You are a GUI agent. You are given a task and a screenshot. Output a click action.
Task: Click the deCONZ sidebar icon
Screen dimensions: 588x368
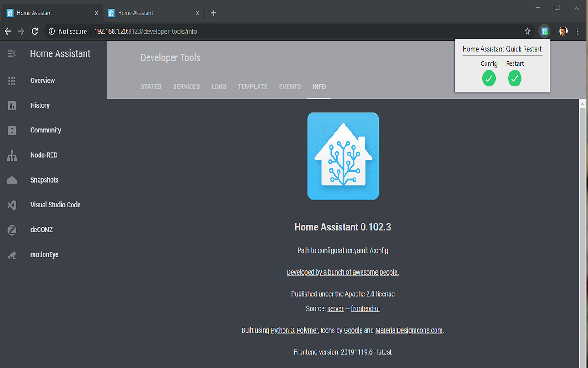[12, 230]
